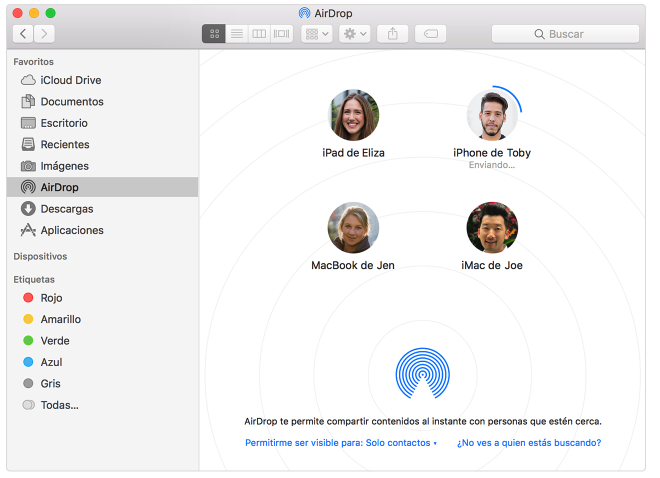This screenshot has height=478, width=660.
Task: Open Escritorio in sidebar
Action: [103, 123]
